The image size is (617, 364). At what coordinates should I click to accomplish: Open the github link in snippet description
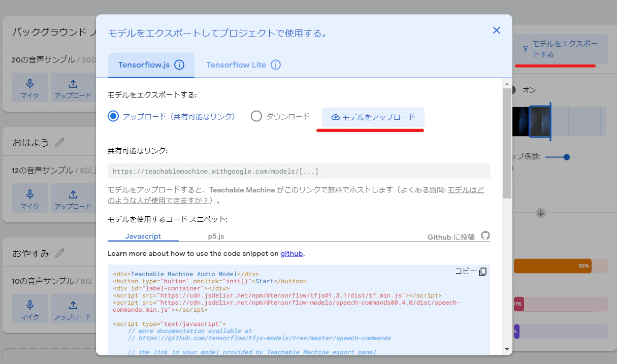tap(292, 253)
